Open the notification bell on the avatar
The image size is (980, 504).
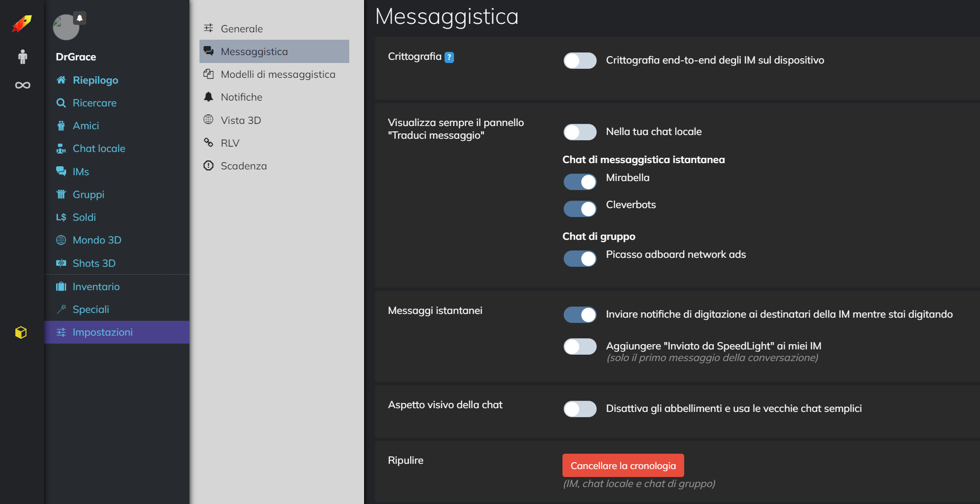click(80, 18)
